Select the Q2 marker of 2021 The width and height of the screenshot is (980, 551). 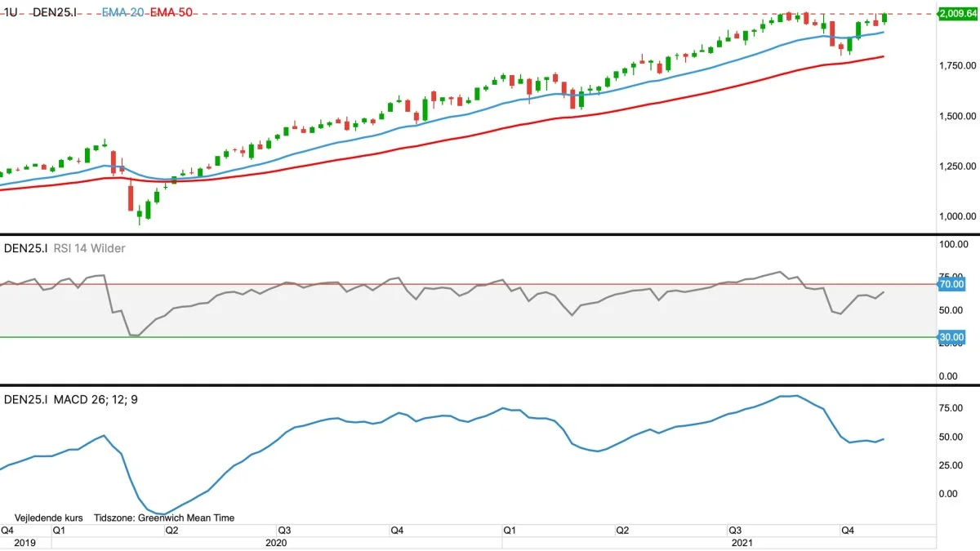[622, 531]
